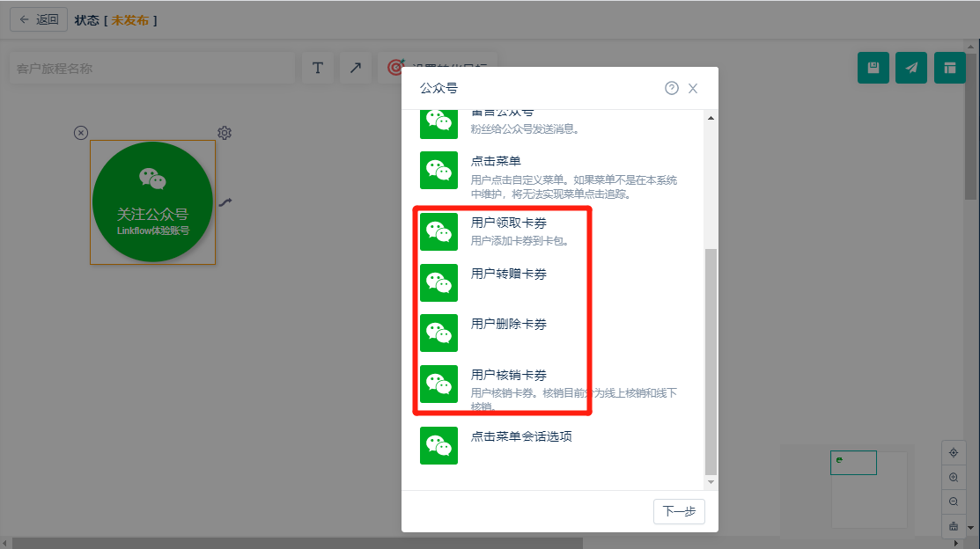Click the save floppy disk icon
The image size is (980, 549).
click(x=873, y=68)
